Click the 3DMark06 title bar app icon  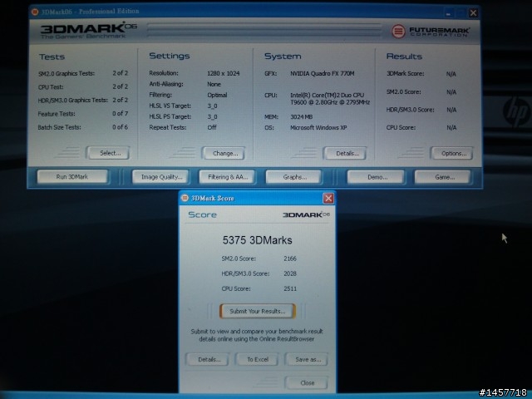coord(35,12)
